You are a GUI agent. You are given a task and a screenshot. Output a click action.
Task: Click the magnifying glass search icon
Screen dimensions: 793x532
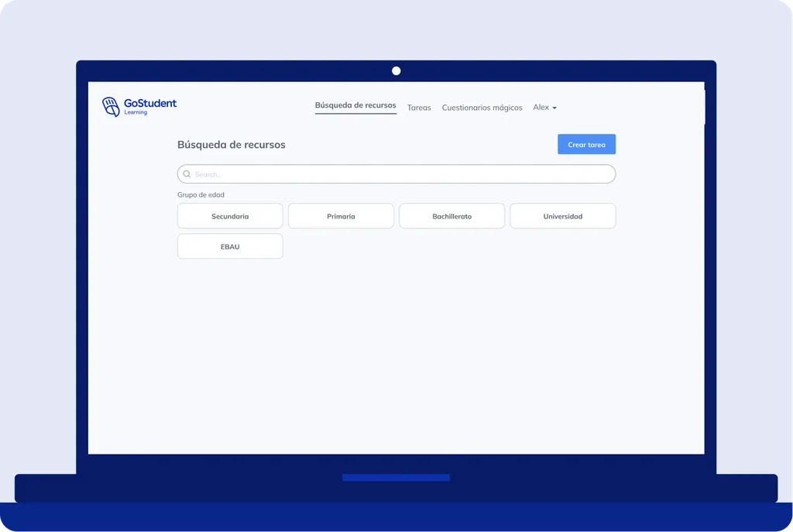pos(187,174)
